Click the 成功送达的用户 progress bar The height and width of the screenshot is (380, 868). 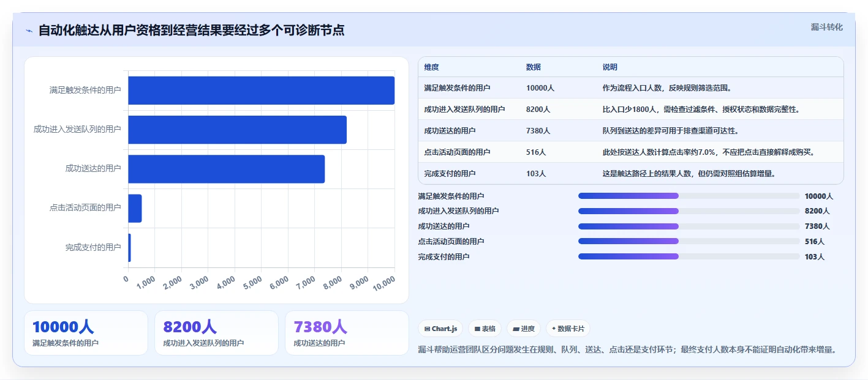coord(689,226)
